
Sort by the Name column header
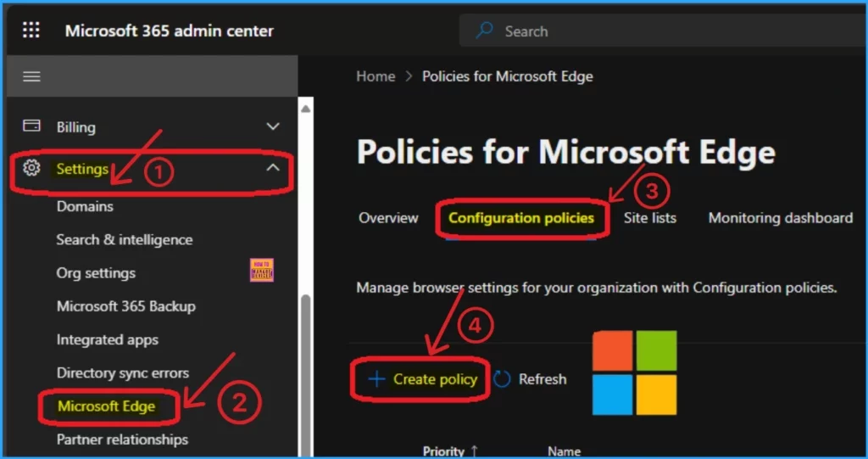tap(564, 451)
